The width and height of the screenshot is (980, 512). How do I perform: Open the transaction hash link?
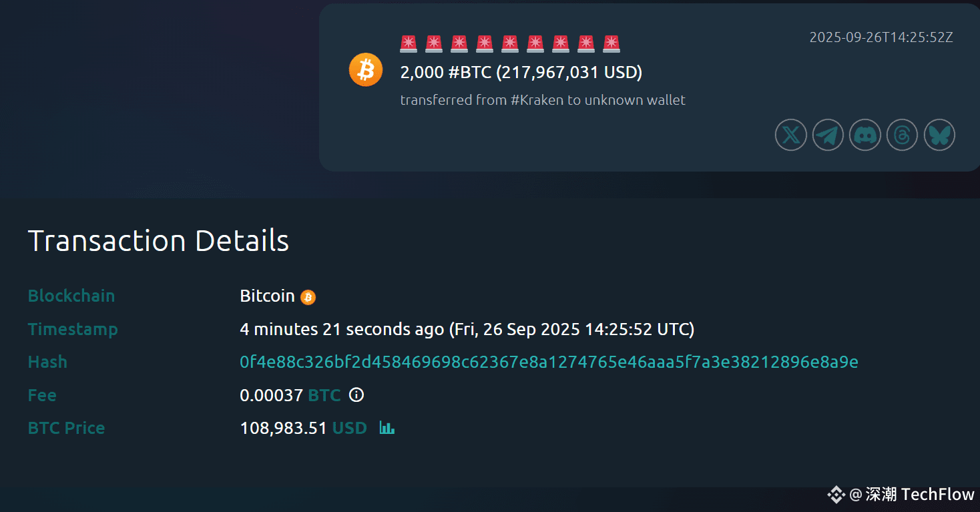(549, 362)
